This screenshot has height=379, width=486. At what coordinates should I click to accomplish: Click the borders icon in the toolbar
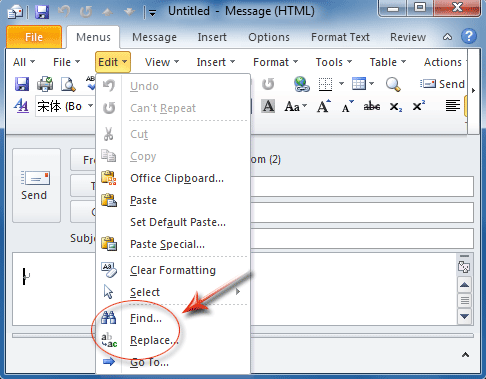(x=325, y=84)
